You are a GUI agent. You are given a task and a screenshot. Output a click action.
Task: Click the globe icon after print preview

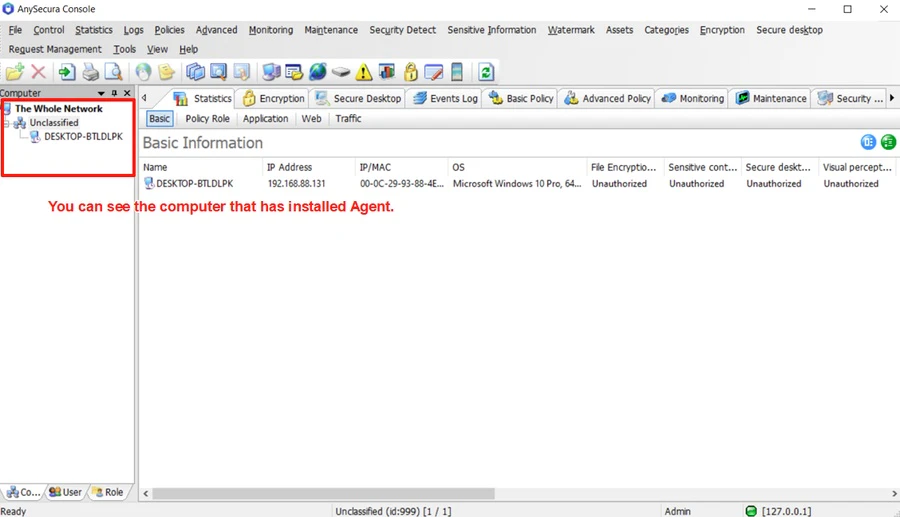tap(143, 72)
